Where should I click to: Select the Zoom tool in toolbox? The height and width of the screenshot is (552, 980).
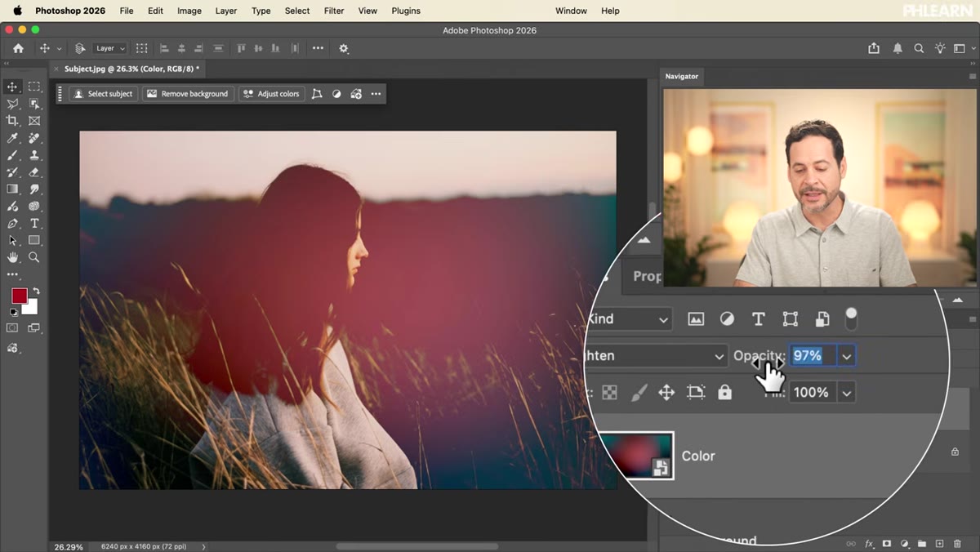pyautogui.click(x=34, y=257)
